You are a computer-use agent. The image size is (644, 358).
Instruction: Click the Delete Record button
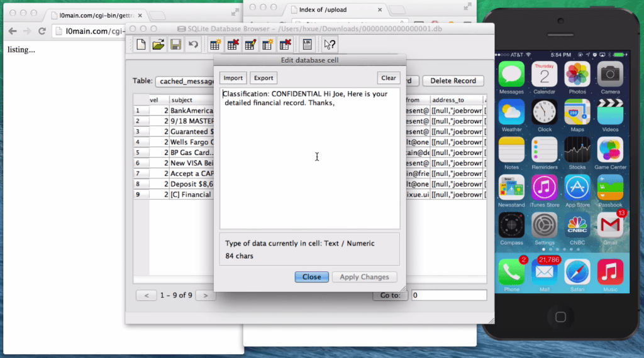tap(453, 81)
